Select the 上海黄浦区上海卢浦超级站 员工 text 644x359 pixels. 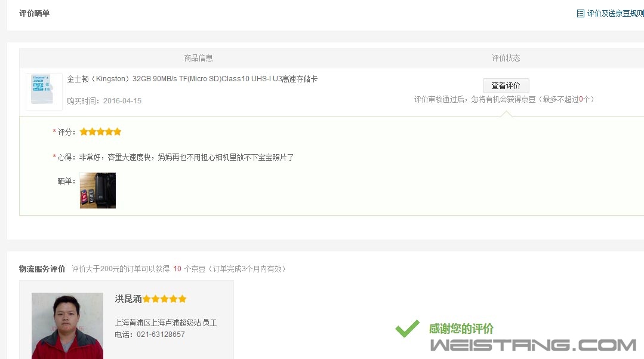pos(165,323)
